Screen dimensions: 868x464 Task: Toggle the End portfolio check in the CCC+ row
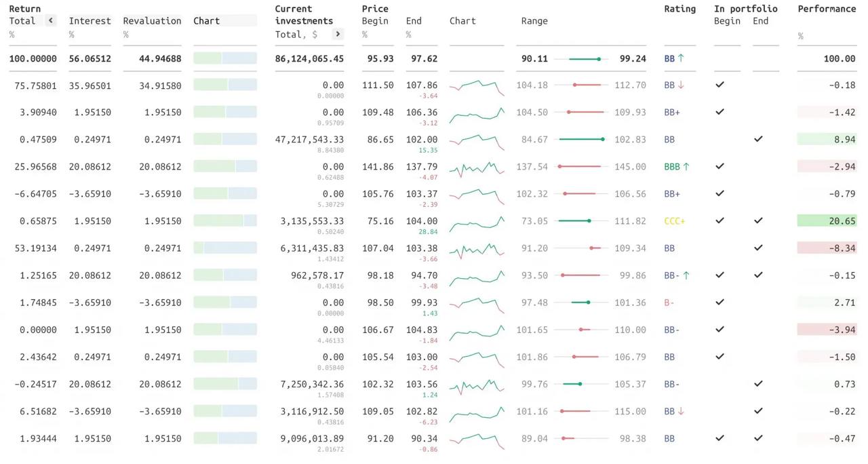pyautogui.click(x=758, y=220)
